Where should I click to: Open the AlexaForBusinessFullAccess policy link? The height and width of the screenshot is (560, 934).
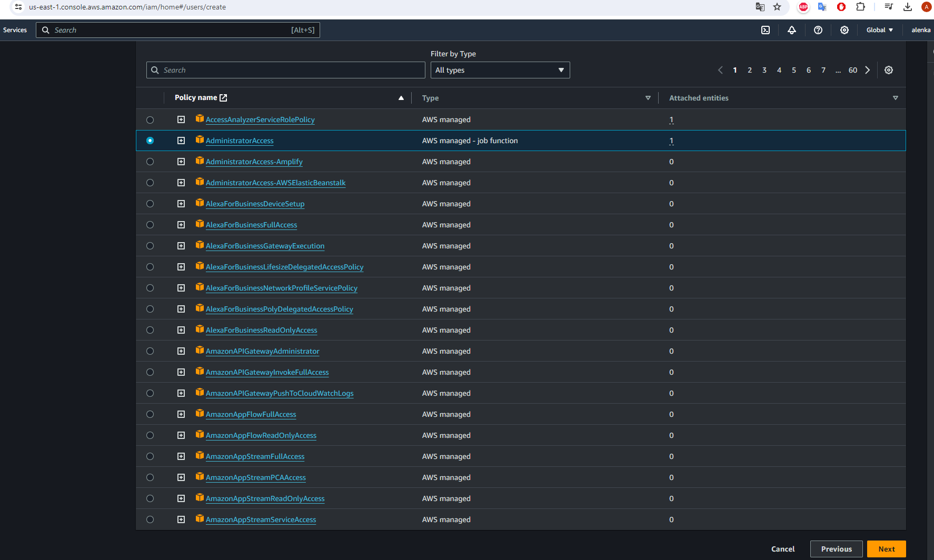pyautogui.click(x=251, y=225)
